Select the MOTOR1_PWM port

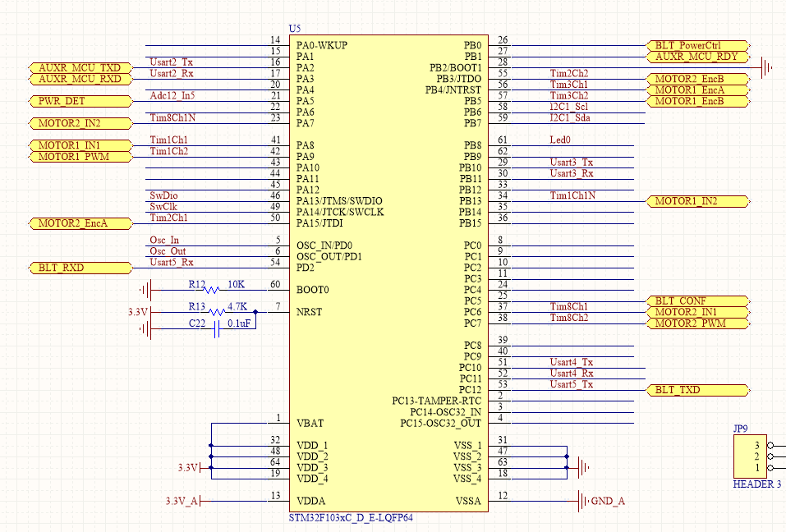point(80,156)
